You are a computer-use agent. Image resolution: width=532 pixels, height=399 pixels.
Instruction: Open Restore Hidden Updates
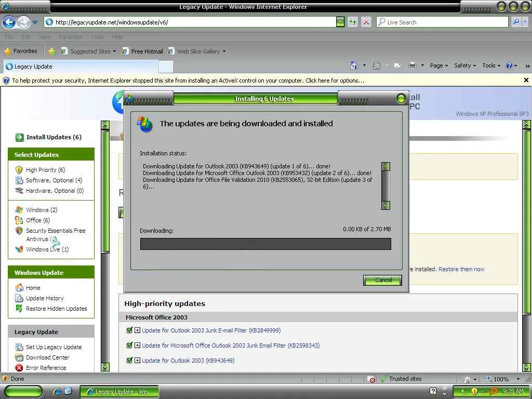(x=56, y=309)
